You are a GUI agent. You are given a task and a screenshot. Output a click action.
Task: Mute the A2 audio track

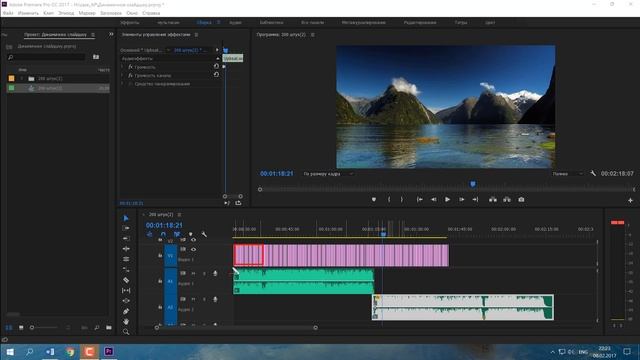pyautogui.click(x=193, y=300)
